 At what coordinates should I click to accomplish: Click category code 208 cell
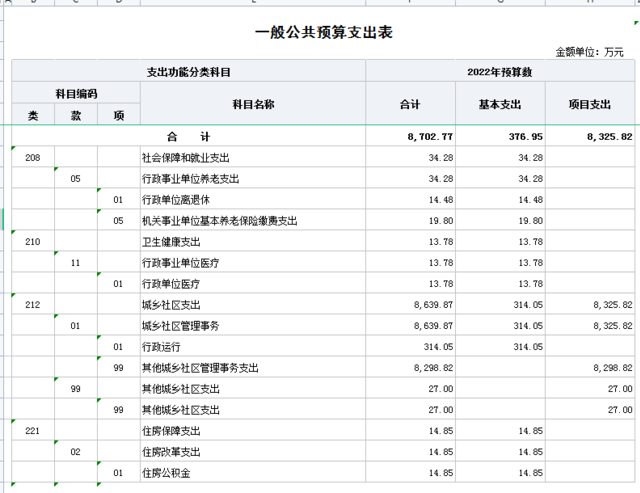[x=33, y=158]
